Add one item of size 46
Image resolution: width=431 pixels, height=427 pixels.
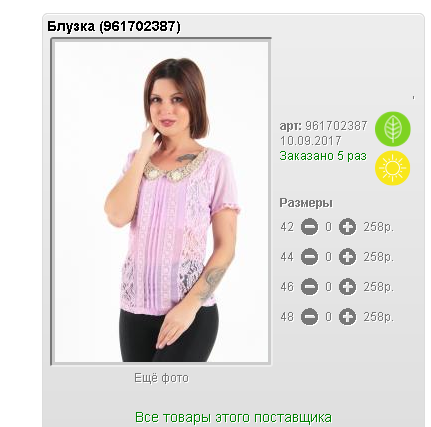click(x=347, y=287)
